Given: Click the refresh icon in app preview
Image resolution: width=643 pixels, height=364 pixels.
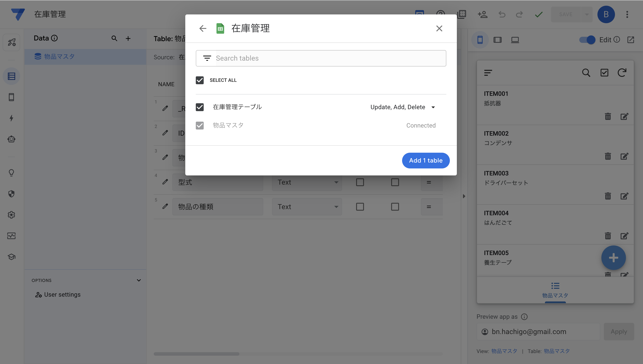Looking at the screenshot, I should coord(622,73).
